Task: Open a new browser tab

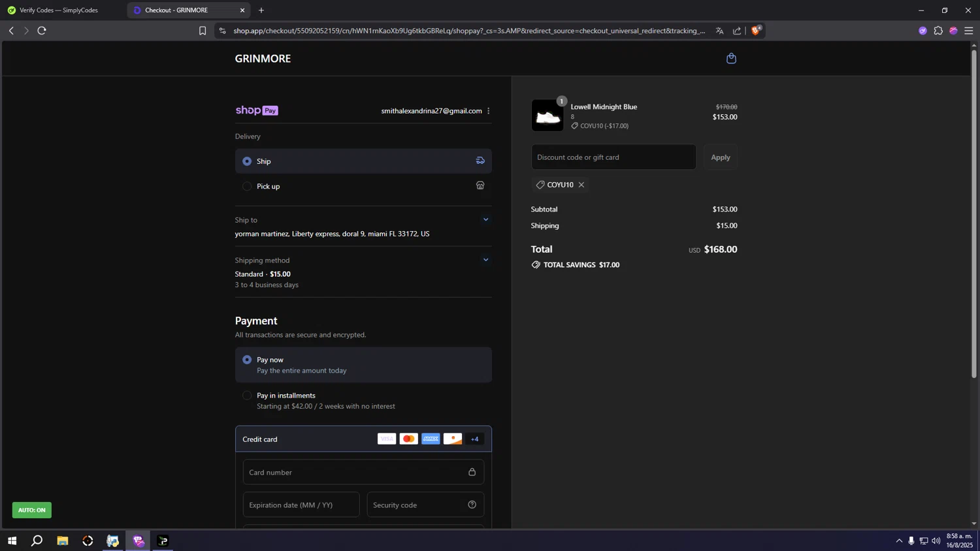Action: [x=261, y=10]
